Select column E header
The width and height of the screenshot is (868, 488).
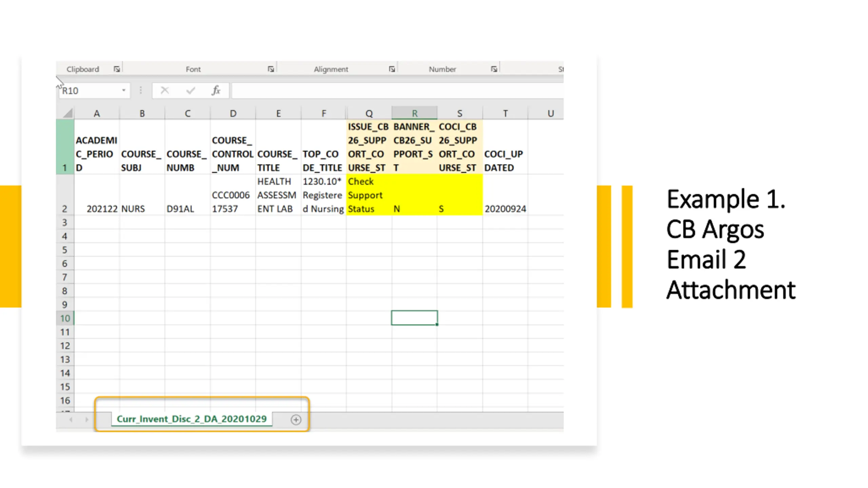(278, 113)
